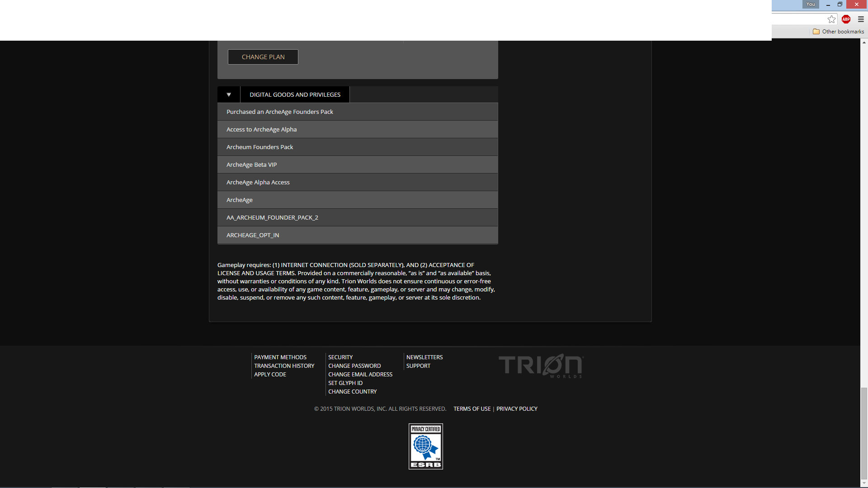868x488 pixels.
Task: Click the 'Purchased an ArcheAge Founders Pack' row
Action: pyautogui.click(x=358, y=112)
